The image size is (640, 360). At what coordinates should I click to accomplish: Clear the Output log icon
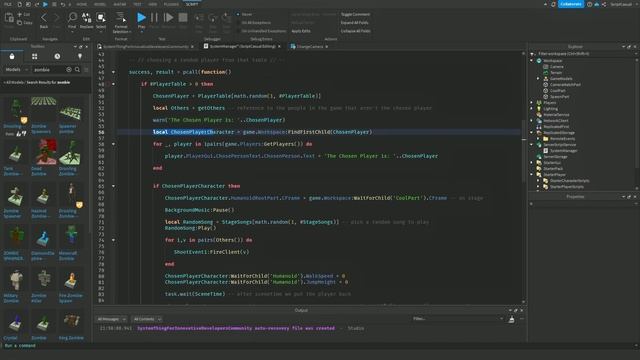click(511, 320)
